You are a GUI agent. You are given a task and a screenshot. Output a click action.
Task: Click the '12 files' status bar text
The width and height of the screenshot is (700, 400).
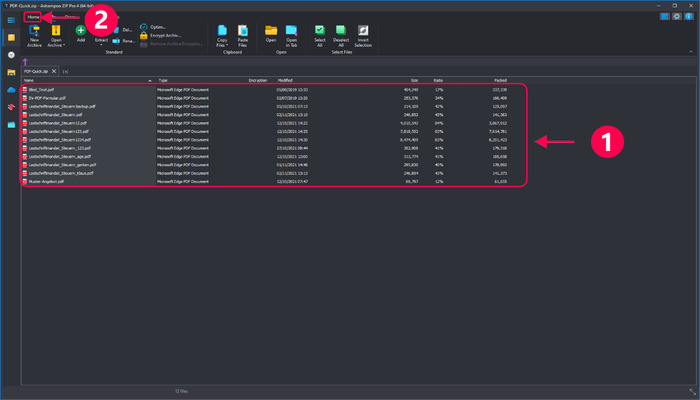(x=181, y=391)
